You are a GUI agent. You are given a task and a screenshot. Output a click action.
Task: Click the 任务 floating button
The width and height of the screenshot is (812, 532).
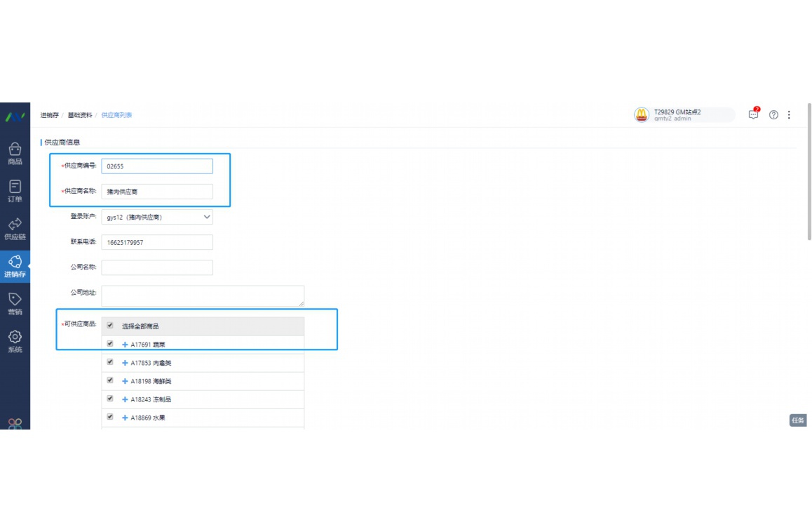click(798, 420)
